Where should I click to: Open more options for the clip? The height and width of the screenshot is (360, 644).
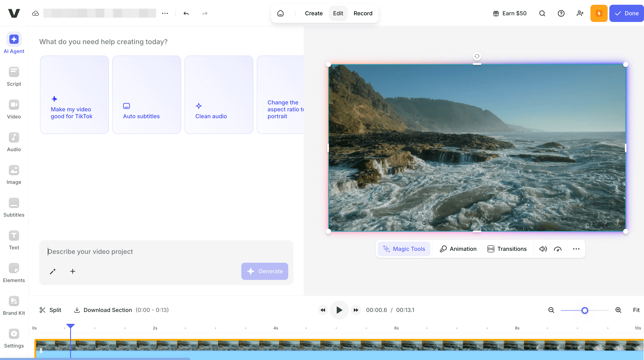tap(576, 249)
